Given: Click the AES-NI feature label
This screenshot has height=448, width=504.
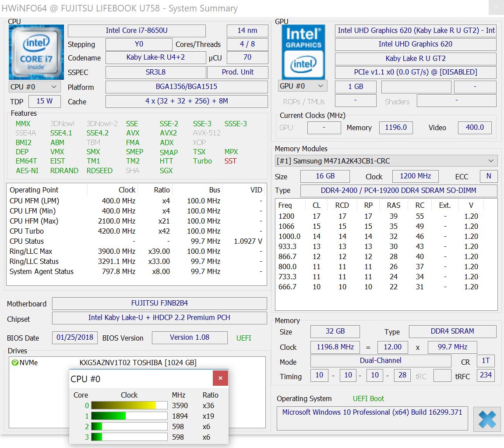Looking at the screenshot, I should click(x=27, y=171).
